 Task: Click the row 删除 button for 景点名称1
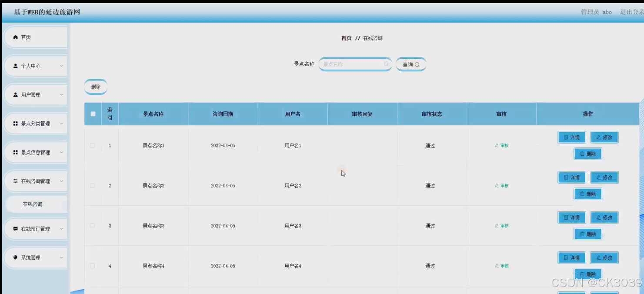point(588,154)
